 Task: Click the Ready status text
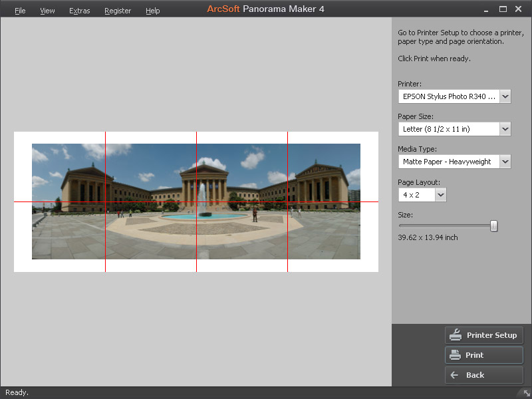[x=17, y=392]
